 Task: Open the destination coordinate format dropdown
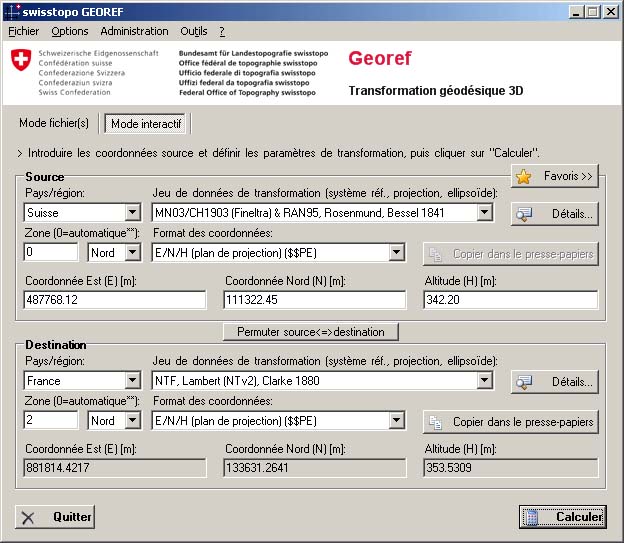coord(396,421)
